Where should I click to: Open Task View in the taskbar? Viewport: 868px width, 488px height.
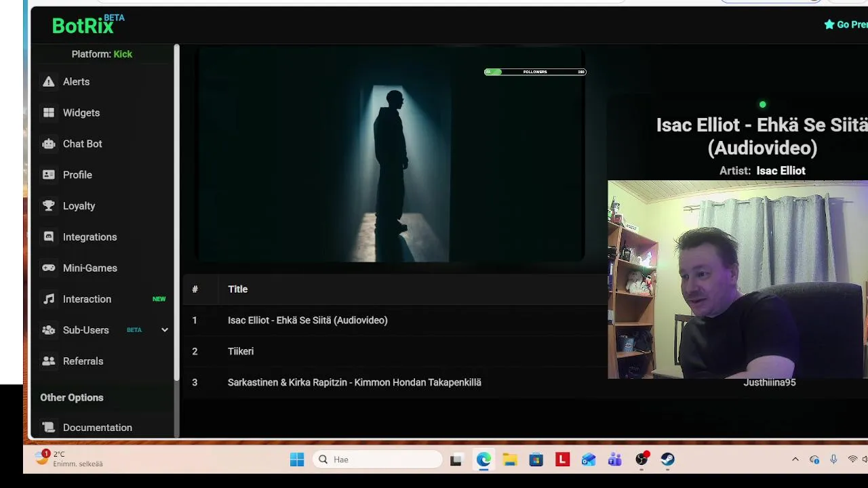click(x=456, y=460)
